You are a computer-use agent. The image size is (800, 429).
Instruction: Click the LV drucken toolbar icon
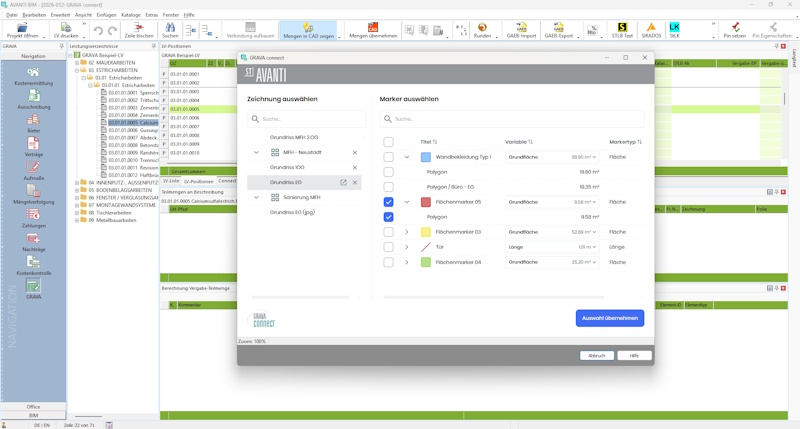[66, 30]
